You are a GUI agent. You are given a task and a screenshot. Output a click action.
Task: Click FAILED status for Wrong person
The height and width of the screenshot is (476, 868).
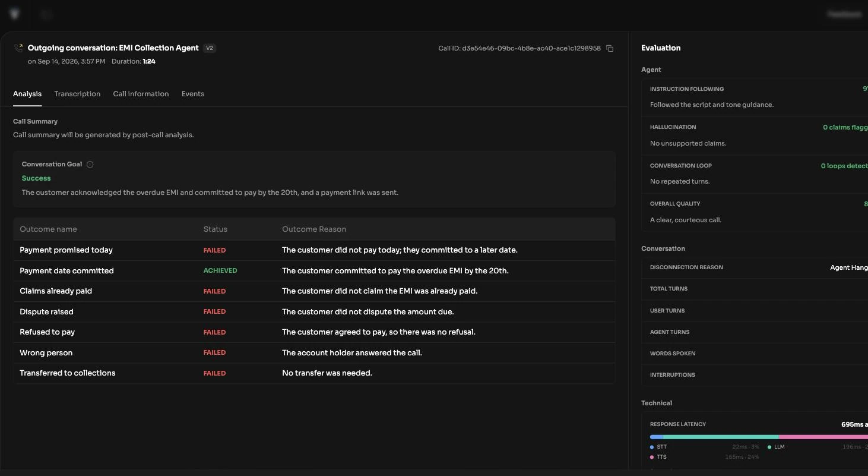pos(214,352)
